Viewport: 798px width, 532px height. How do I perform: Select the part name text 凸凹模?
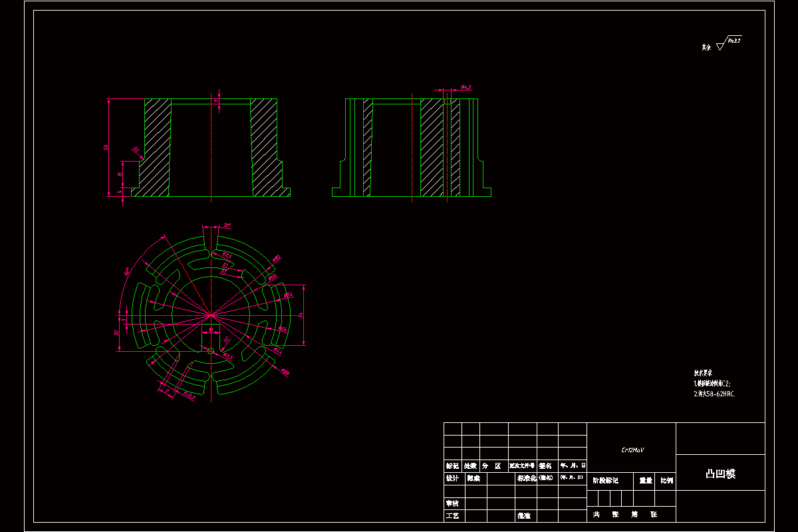point(720,474)
